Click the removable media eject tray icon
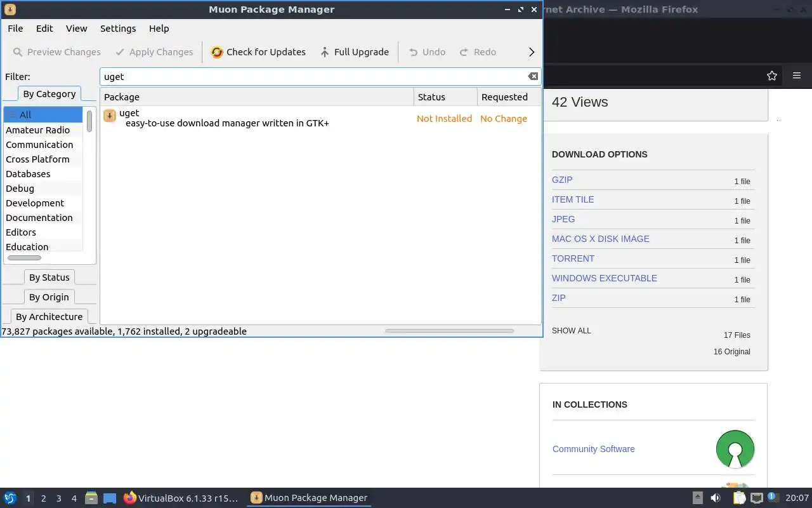Viewport: 812px width, 508px height. point(697,498)
